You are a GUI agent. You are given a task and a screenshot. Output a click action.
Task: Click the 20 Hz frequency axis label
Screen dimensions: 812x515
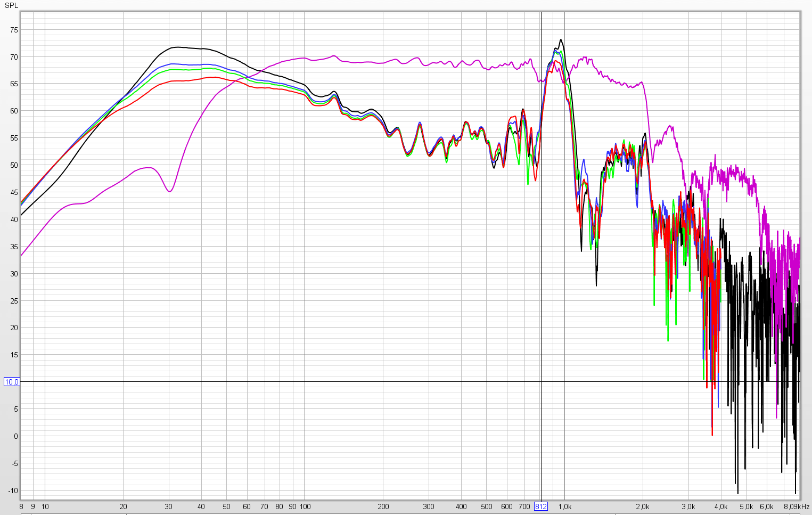click(x=124, y=507)
